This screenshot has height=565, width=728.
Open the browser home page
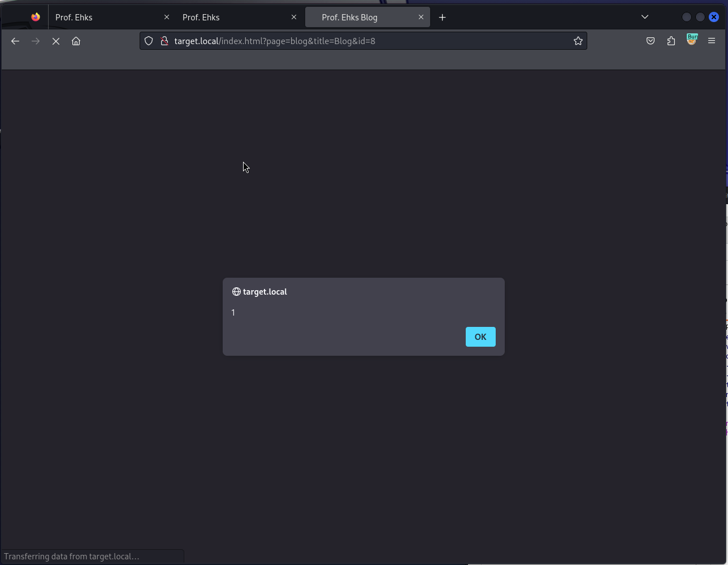[x=76, y=41]
